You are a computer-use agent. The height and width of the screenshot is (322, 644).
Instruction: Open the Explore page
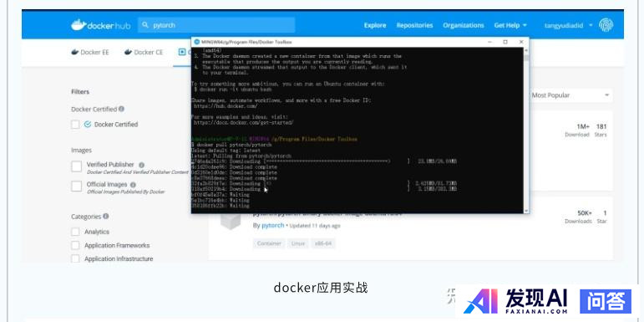[375, 25]
